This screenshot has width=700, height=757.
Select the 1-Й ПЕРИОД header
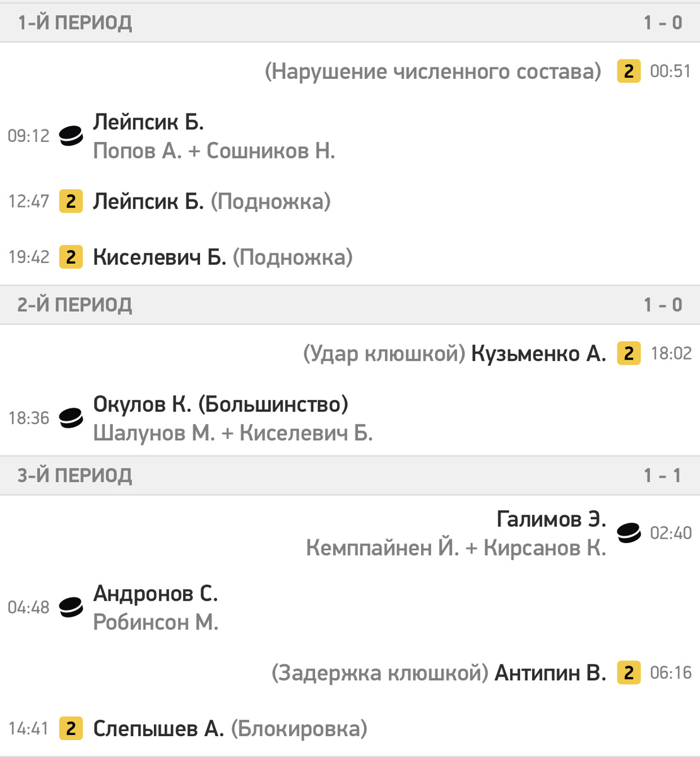coord(350,23)
